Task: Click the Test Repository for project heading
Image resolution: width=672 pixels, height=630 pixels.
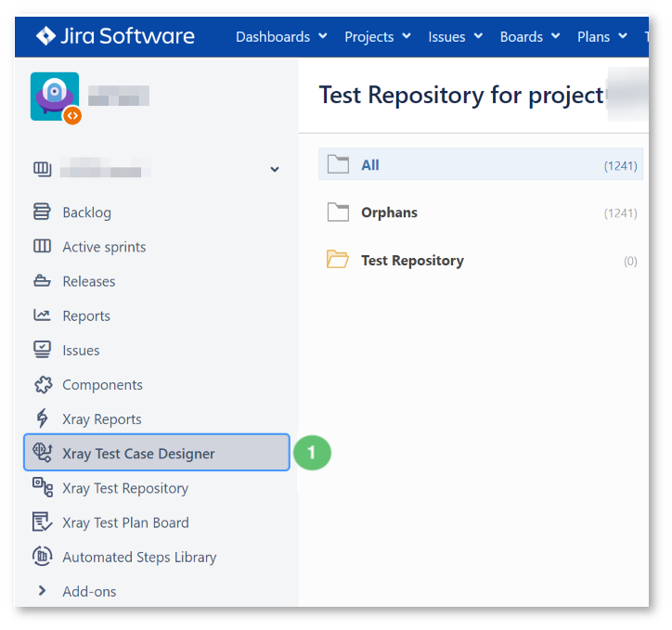Action: 461,95
